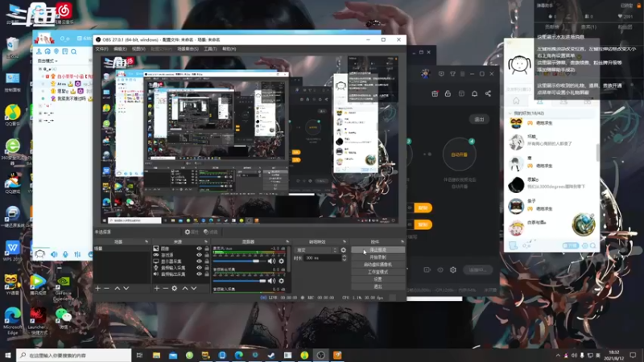Click the bell notification icon in dark window

474,93
